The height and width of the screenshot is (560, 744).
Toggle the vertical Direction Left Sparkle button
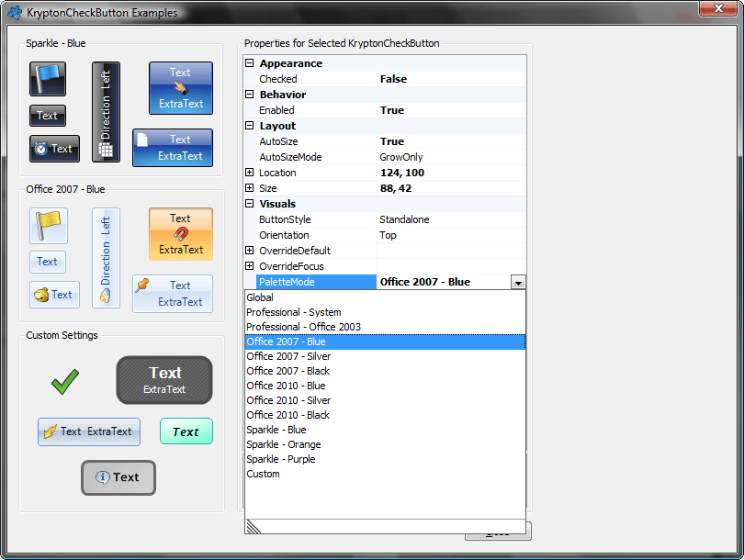pos(106,112)
